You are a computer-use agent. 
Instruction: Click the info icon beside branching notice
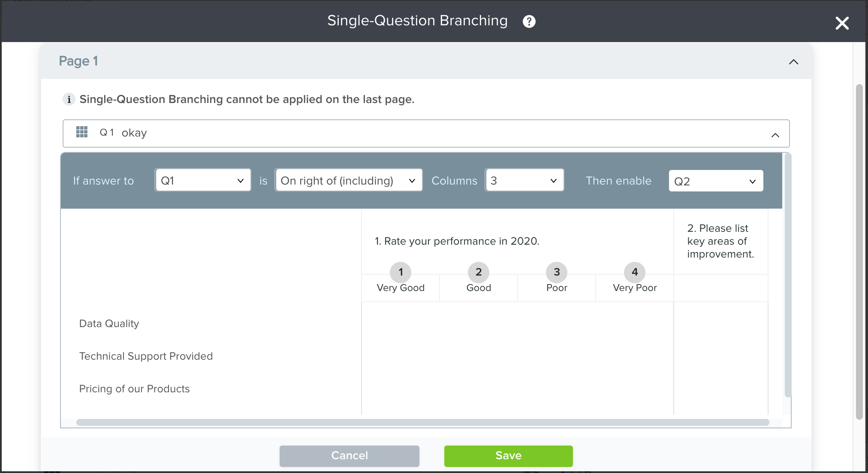[x=69, y=99]
